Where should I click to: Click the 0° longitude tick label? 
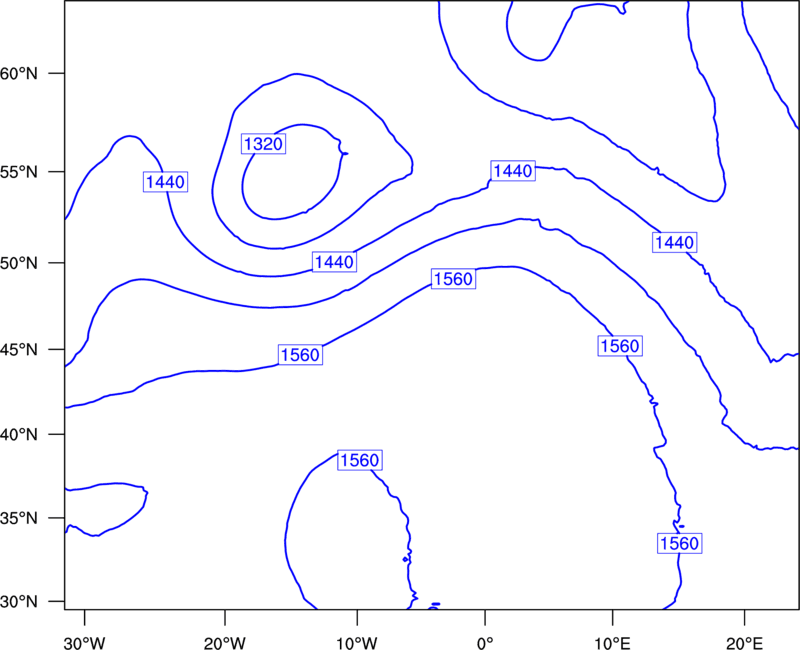tap(485, 643)
